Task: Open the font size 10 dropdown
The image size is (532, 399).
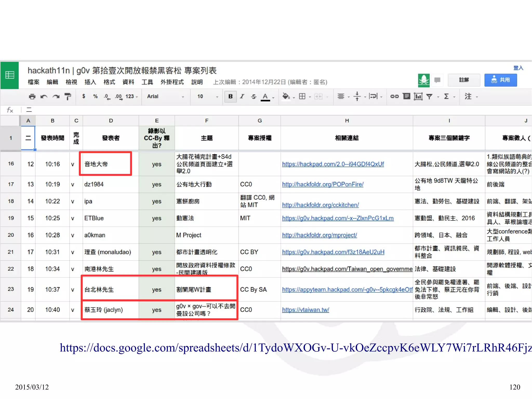Action: click(207, 96)
